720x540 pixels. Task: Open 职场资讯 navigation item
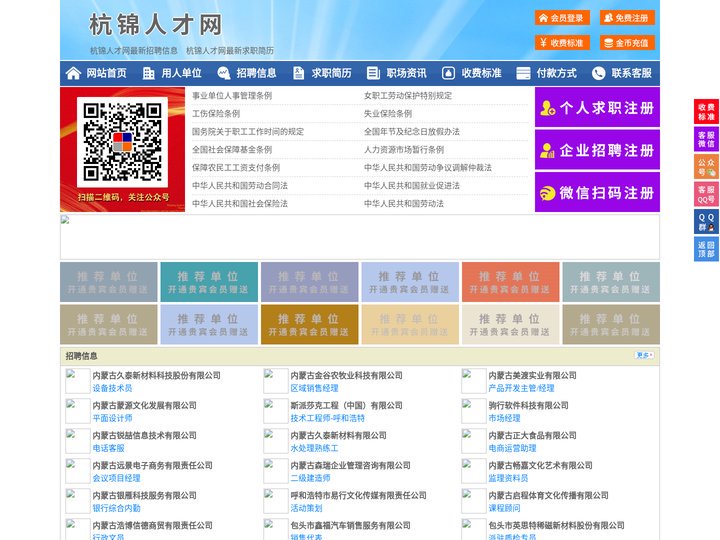[x=406, y=73]
